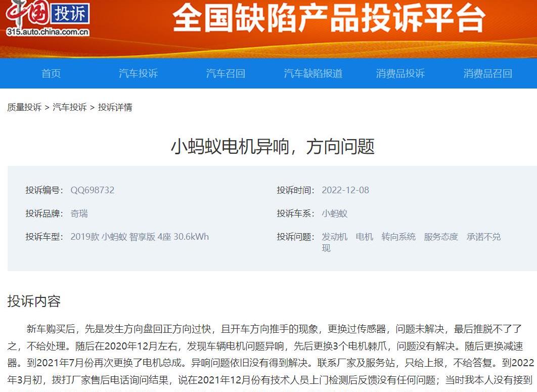The height and width of the screenshot is (392, 537).
Task: Click the 发动机 issue tag
Action: coord(335,237)
